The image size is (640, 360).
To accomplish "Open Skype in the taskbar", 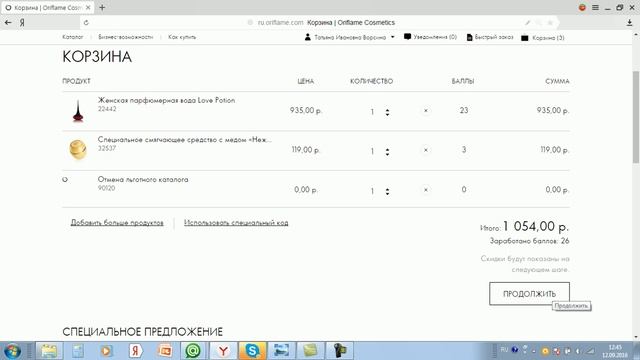I will (x=252, y=351).
